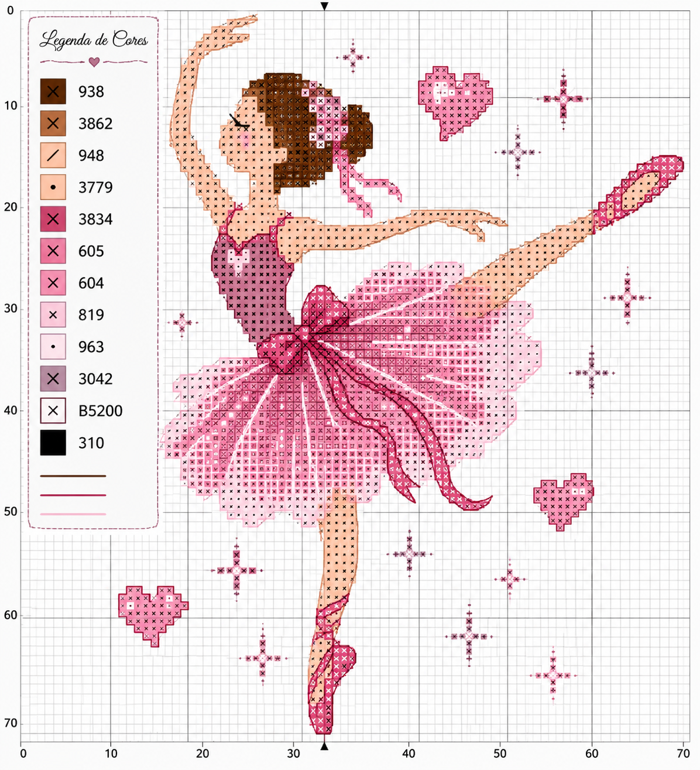Click the sparkle star right of the top heart

coord(563,99)
